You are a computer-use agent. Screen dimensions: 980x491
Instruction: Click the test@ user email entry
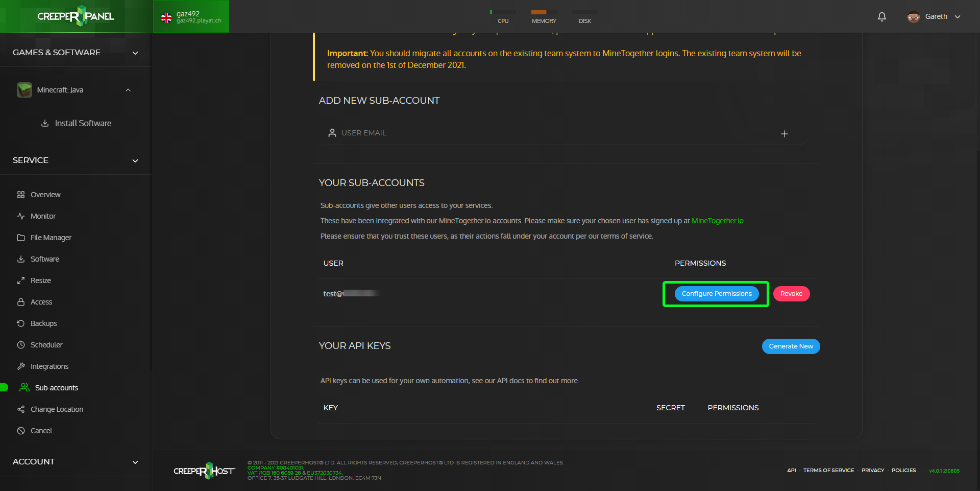pos(351,294)
